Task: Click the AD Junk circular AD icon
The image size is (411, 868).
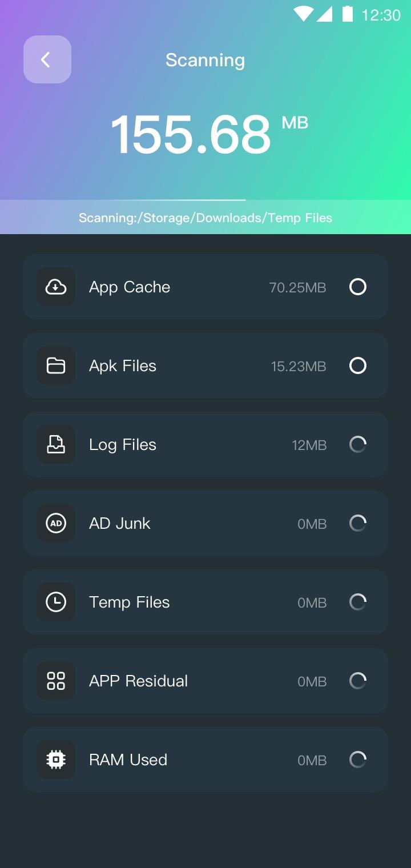Action: coord(56,523)
